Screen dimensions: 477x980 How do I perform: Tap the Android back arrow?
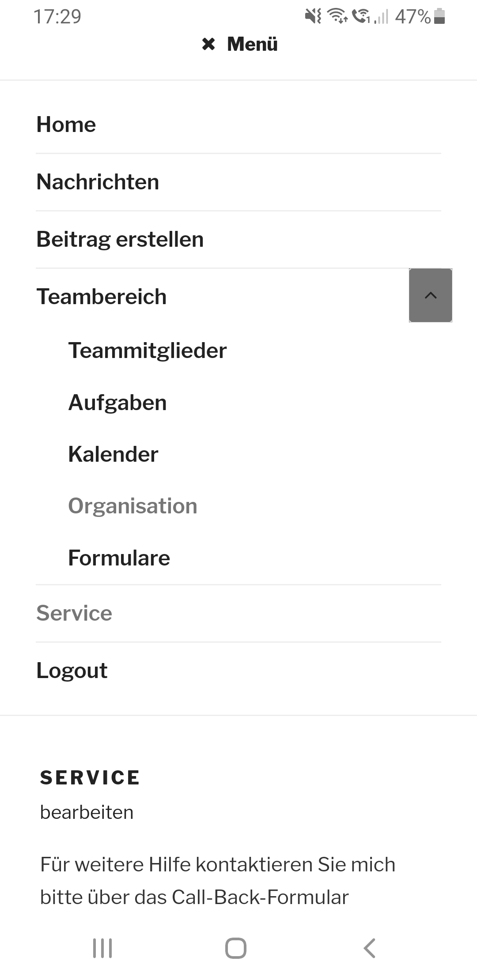[x=369, y=948]
